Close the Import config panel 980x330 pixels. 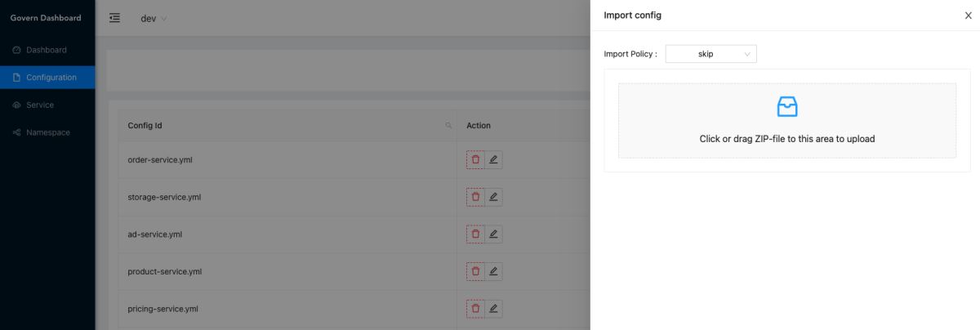tap(968, 16)
